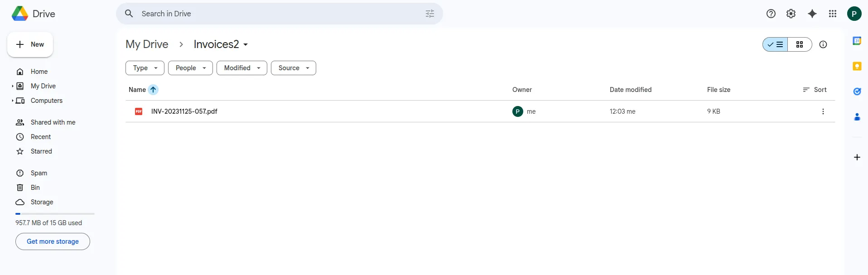Click the owner avatar P beside me
This screenshot has width=868, height=275.
[518, 111]
